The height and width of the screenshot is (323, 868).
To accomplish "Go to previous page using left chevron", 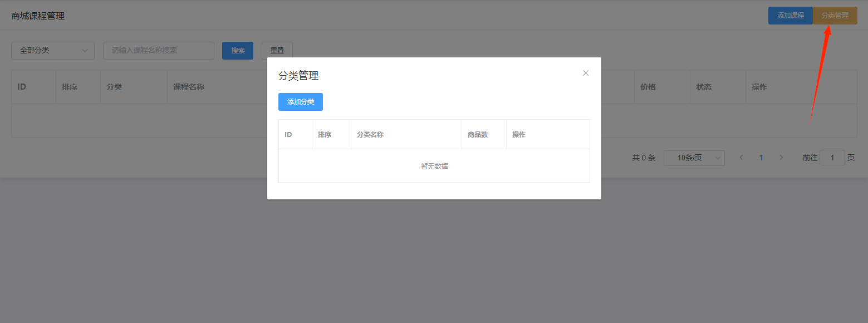I will coord(741,158).
